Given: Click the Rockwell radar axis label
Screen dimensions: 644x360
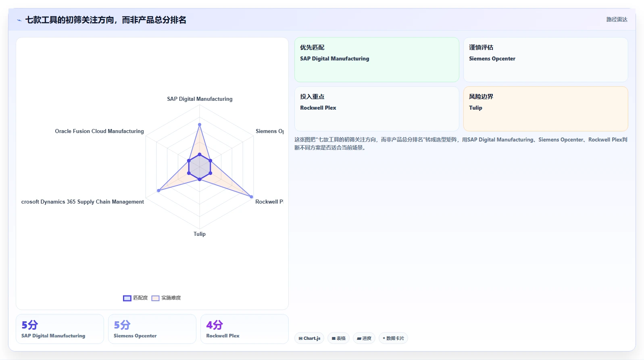Looking at the screenshot, I should point(269,202).
